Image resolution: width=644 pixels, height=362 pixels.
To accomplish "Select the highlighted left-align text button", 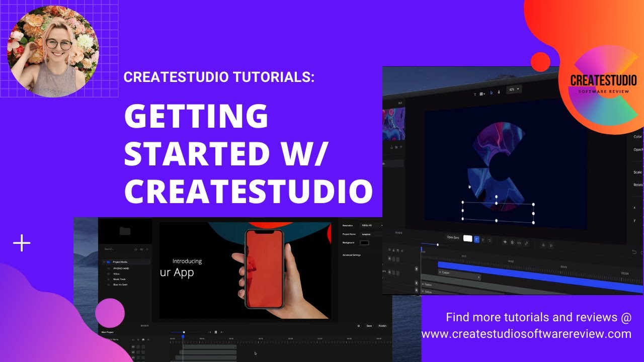I will coord(476,239).
